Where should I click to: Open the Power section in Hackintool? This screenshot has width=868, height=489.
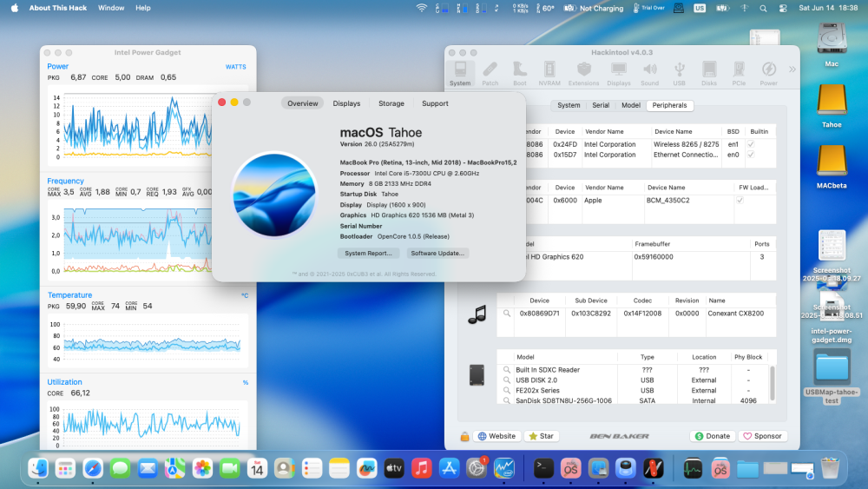(768, 73)
